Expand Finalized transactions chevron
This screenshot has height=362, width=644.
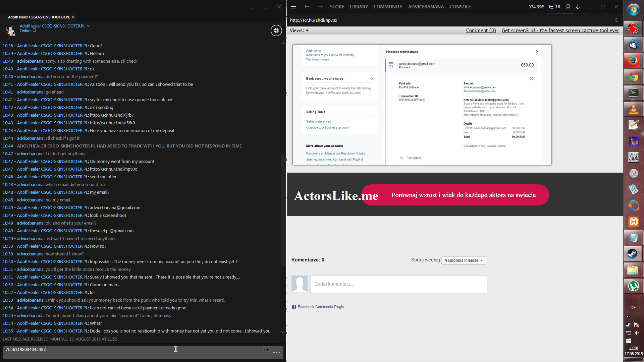click(x=537, y=52)
